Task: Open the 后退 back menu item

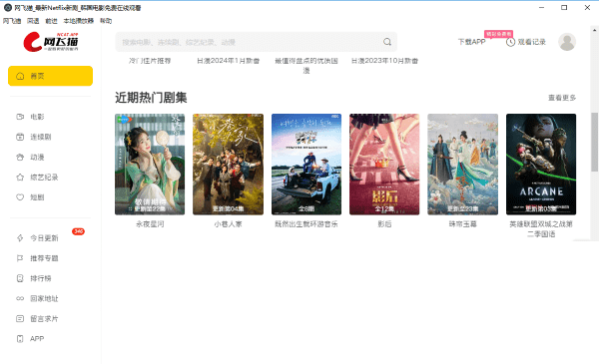Action: point(33,21)
